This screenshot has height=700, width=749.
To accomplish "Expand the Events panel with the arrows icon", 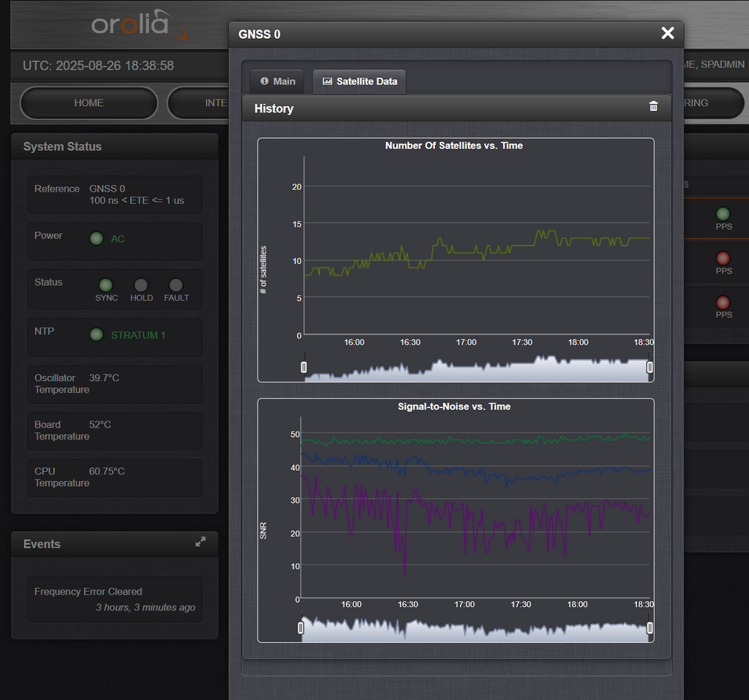I will tap(200, 541).
